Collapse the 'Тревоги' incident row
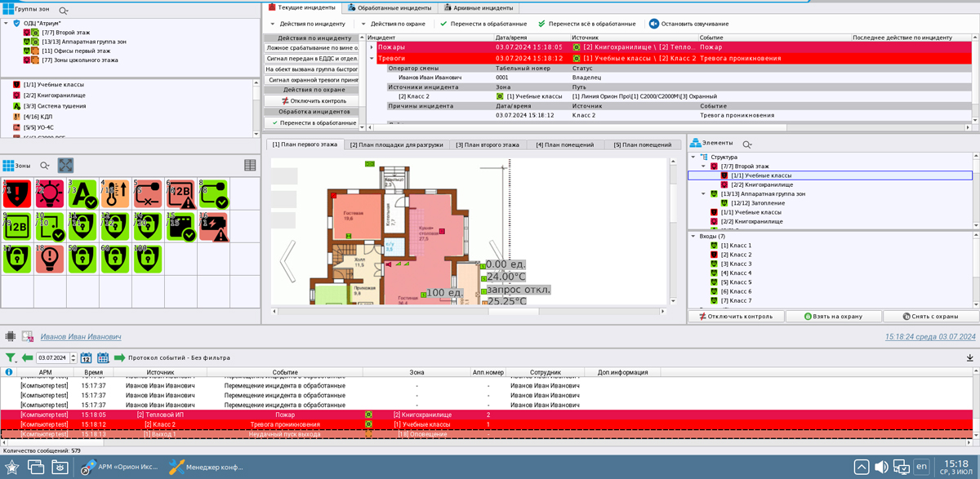Screen dimensions: 980x479 tap(372, 59)
